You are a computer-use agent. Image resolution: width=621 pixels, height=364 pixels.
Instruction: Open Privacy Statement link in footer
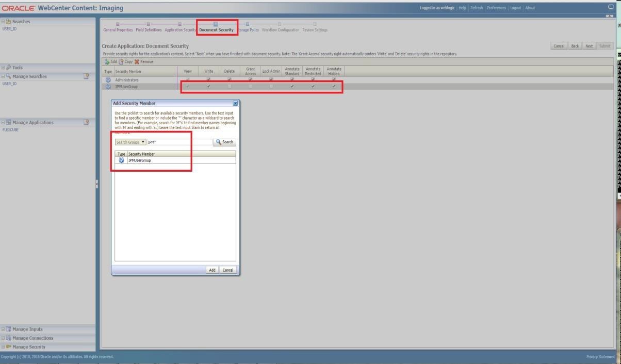[x=600, y=357]
